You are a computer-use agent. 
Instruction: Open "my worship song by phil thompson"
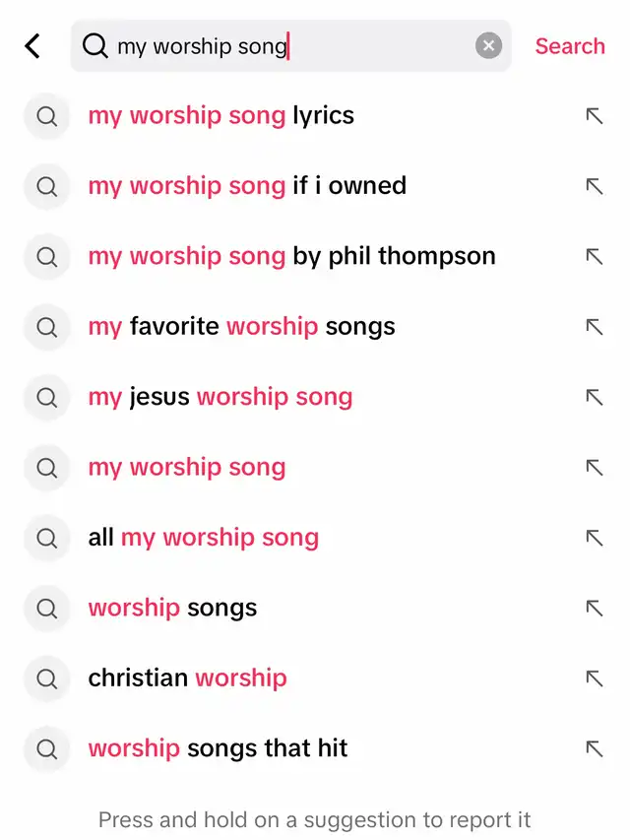[291, 257]
